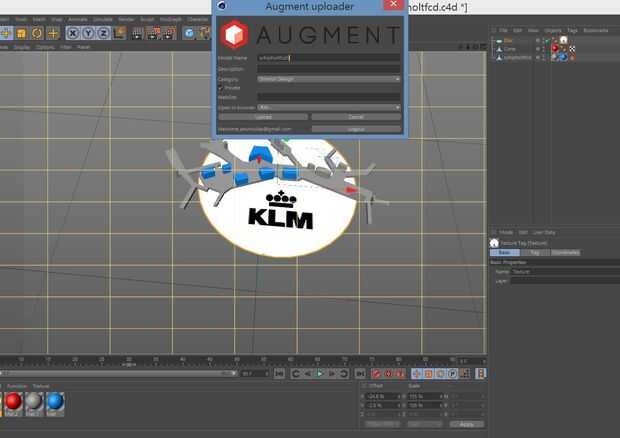
Task: Toggle scale keying icon in timeline bar
Action: (429, 374)
